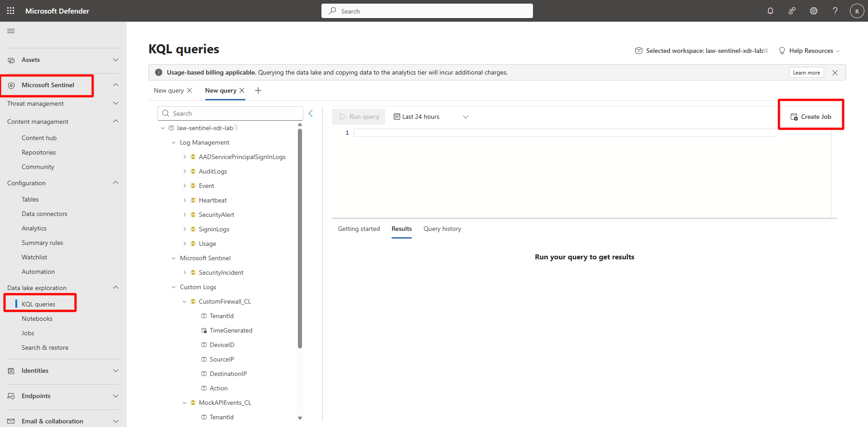Open the Query history tab

click(442, 229)
